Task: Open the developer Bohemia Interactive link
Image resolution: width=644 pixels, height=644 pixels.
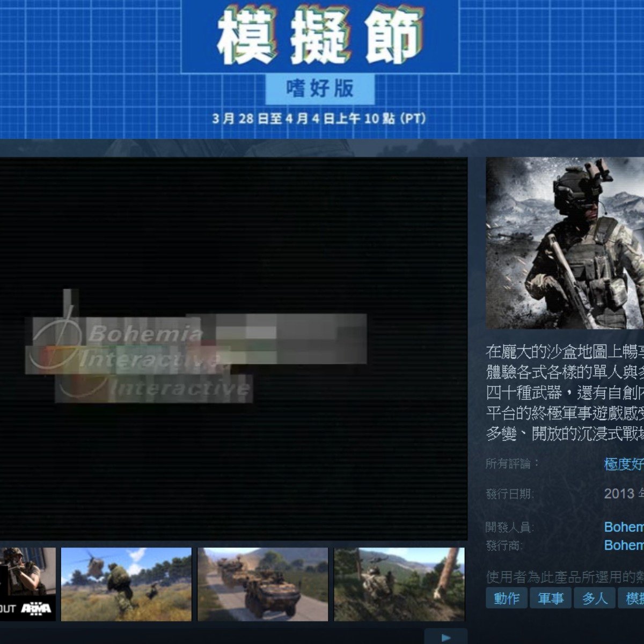Action: point(624,527)
